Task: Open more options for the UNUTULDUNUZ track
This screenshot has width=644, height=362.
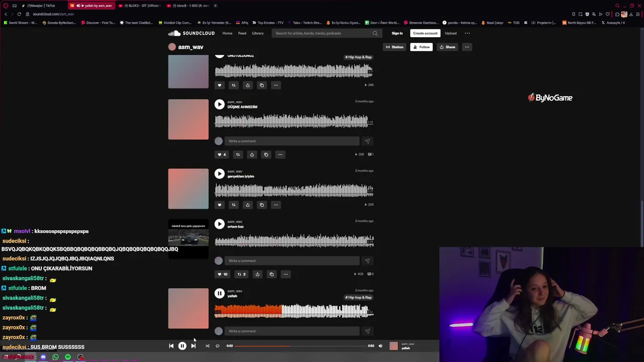Action: [276, 85]
